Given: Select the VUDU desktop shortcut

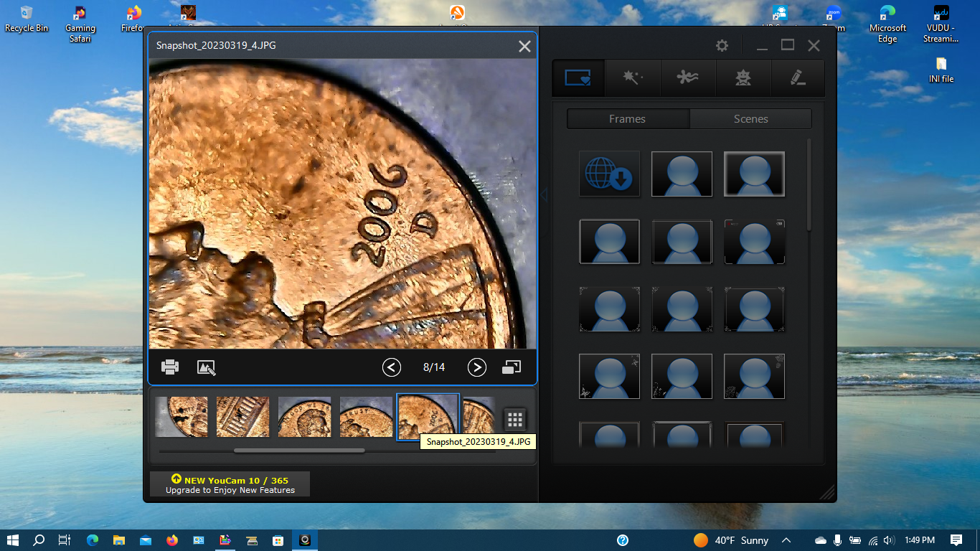Looking at the screenshot, I should (x=941, y=24).
